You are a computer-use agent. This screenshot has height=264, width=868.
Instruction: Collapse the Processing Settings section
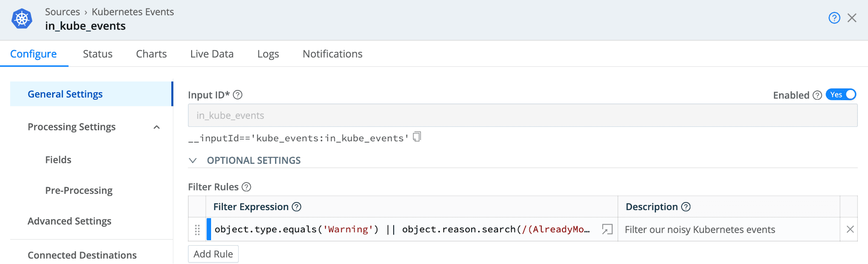(157, 127)
